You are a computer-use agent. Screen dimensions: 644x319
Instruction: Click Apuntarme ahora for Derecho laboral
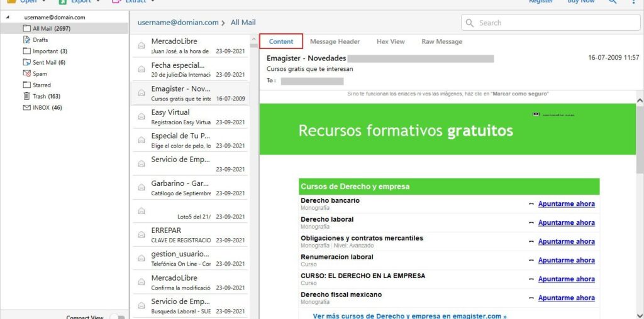coord(567,223)
